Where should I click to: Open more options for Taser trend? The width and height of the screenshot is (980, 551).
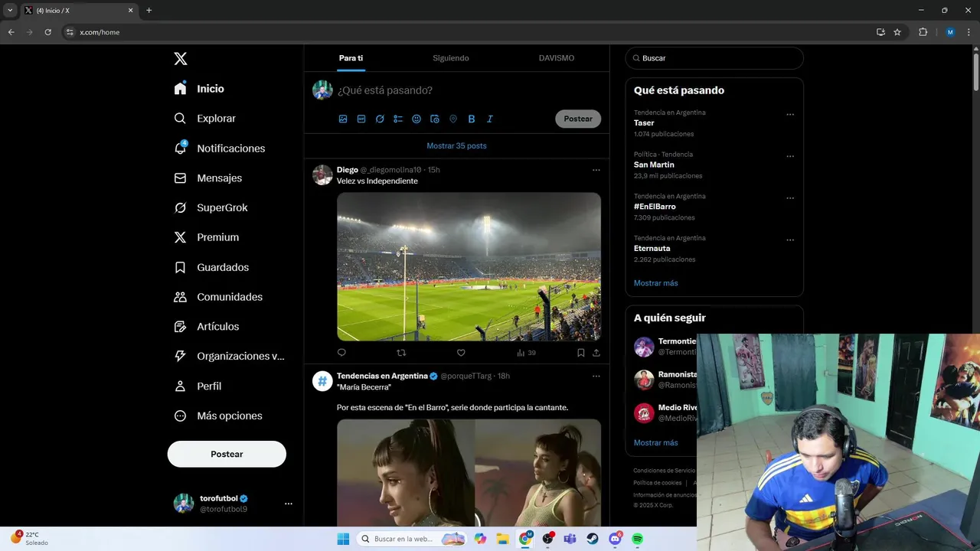tap(790, 115)
